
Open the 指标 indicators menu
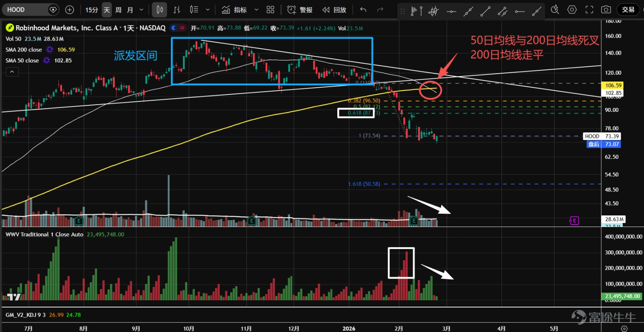pyautogui.click(x=234, y=10)
